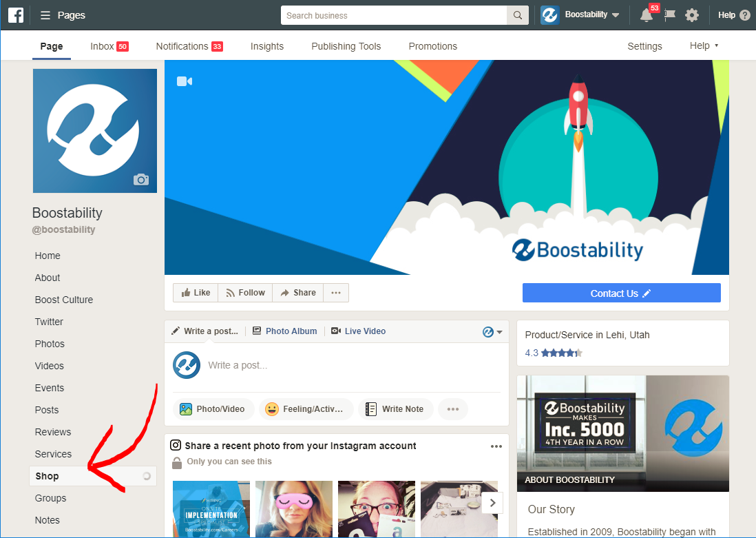756x538 pixels.
Task: Click the Facebook logo icon
Action: point(15,15)
